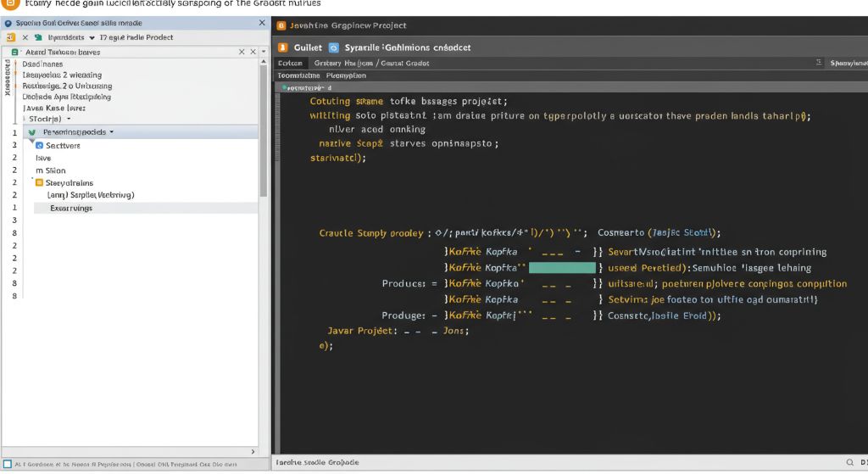Click 'Iarahe Srodle Gropcdie' in the status bar
Image resolution: width=868 pixels, height=474 pixels.
317,462
